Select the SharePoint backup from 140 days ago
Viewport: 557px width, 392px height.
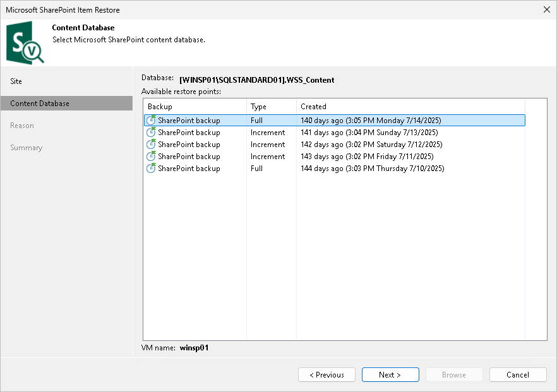tap(335, 121)
